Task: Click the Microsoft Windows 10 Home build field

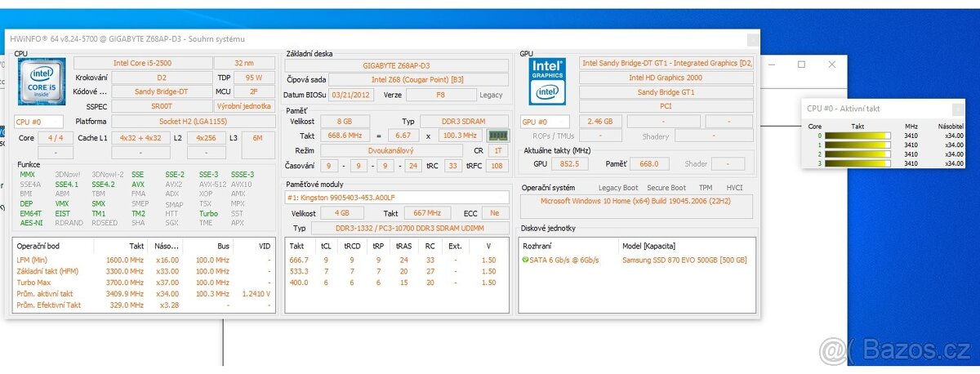Action: pos(636,201)
